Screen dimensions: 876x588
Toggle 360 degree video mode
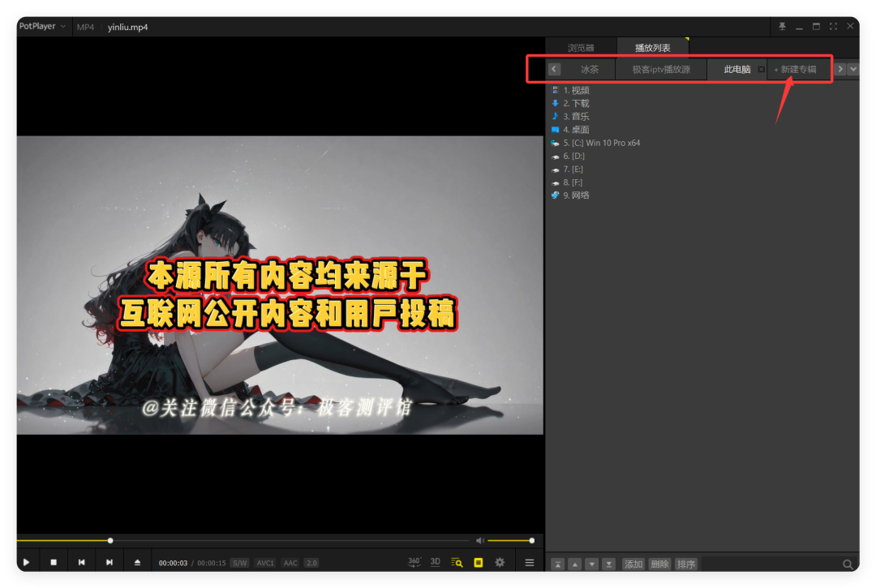click(x=414, y=562)
